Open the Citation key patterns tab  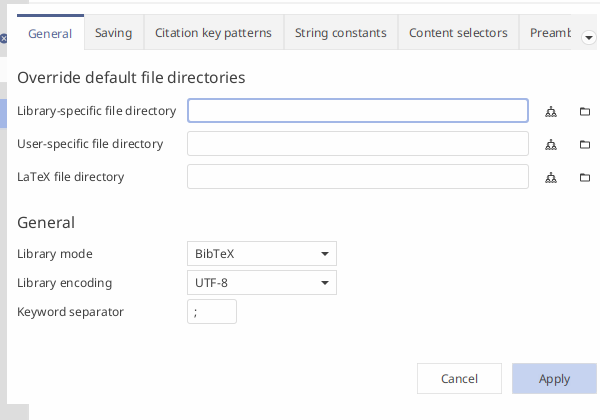point(214,33)
